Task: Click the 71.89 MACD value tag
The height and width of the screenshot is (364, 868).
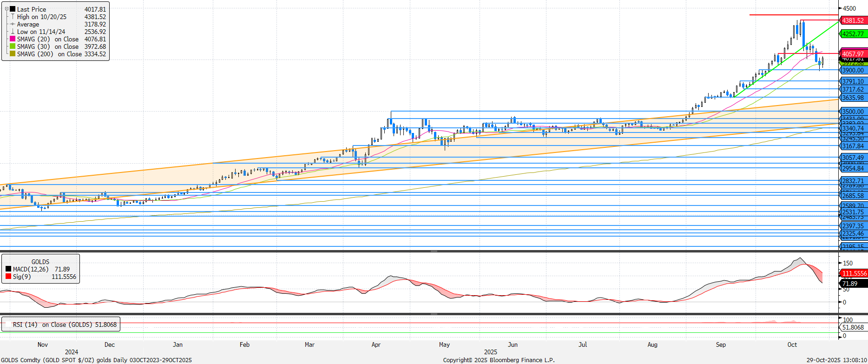Action: tap(850, 284)
